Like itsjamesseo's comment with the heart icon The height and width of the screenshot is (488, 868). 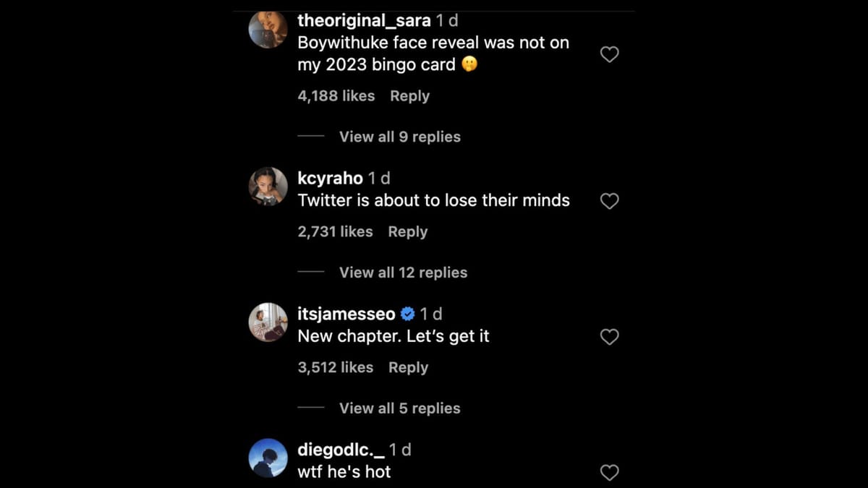click(x=610, y=337)
